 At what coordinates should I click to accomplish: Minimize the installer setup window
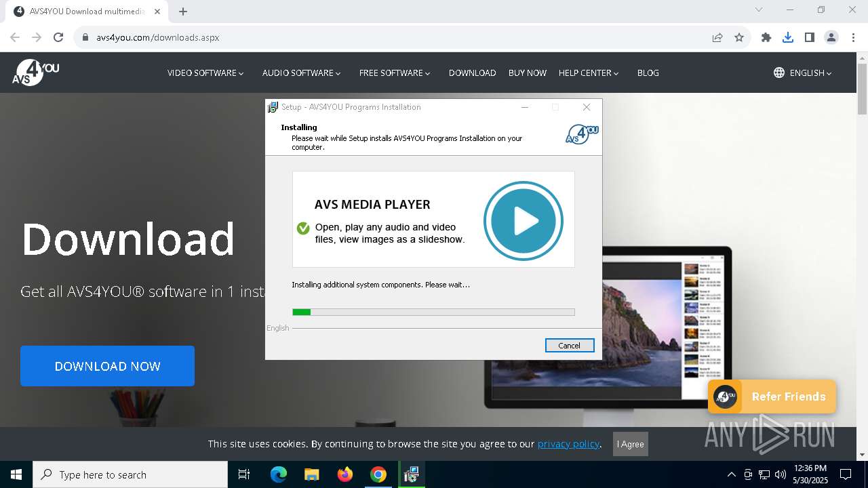point(524,107)
